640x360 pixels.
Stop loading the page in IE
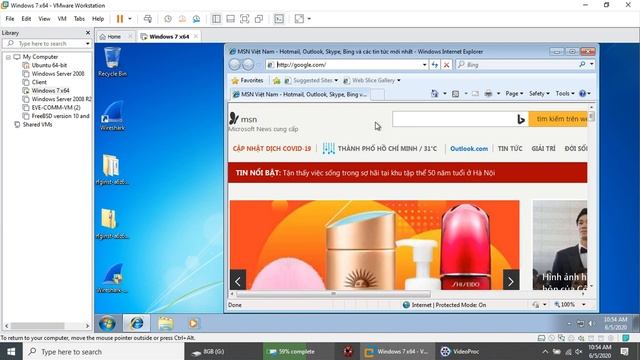(x=447, y=64)
